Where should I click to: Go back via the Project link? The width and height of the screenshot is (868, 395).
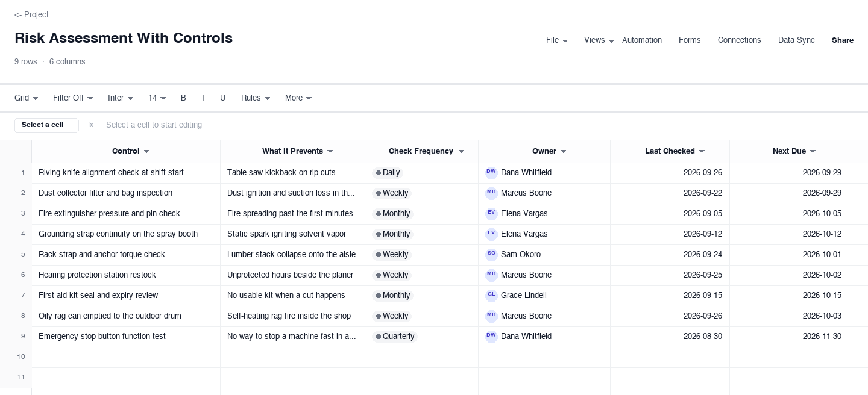[31, 14]
